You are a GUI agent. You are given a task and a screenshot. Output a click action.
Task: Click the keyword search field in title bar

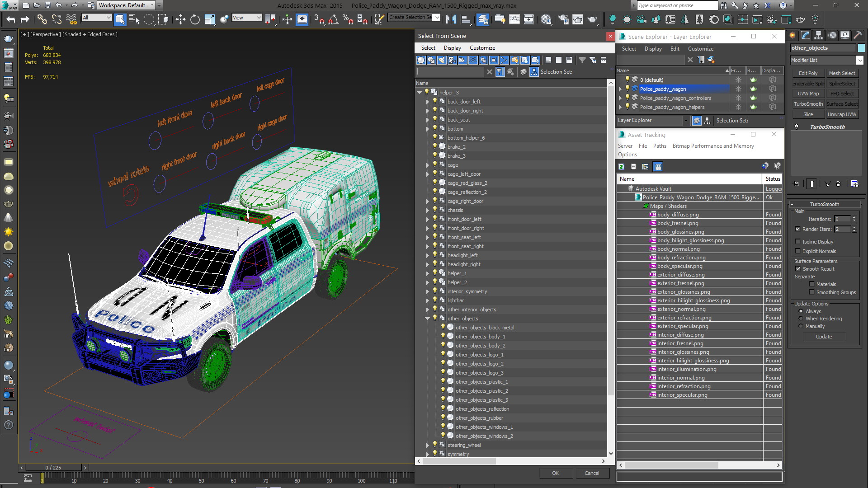point(677,5)
